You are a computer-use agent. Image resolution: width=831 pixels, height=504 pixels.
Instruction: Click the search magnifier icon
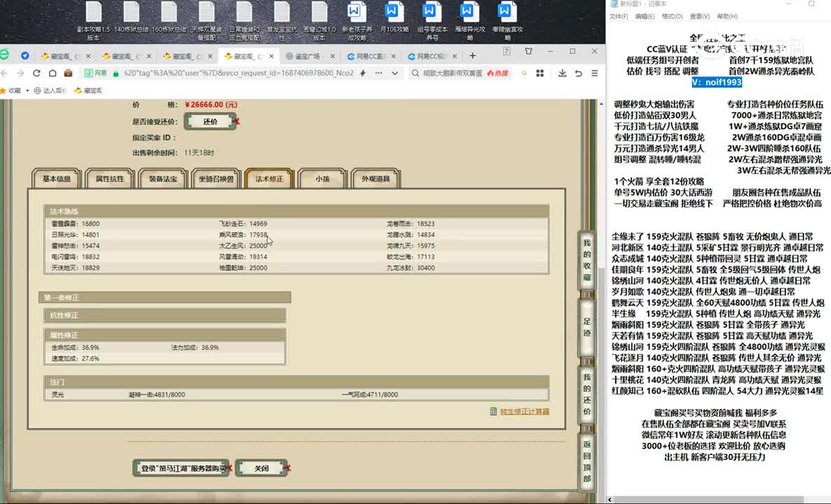[x=415, y=73]
